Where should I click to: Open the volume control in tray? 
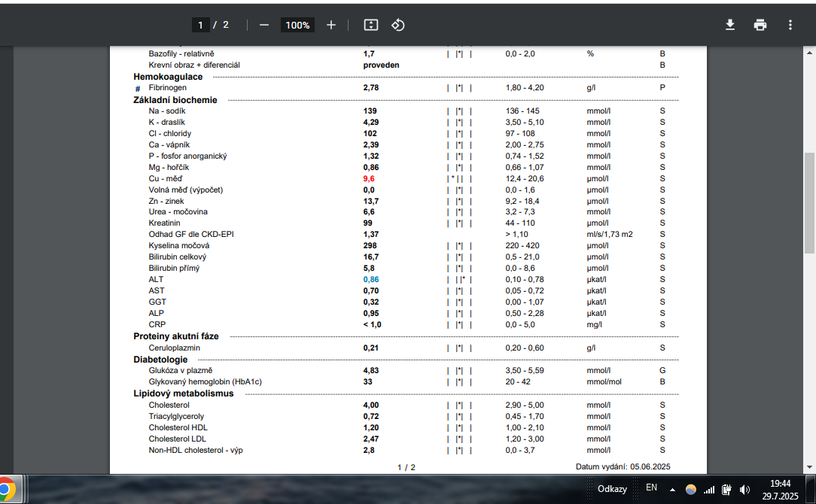[745, 489]
